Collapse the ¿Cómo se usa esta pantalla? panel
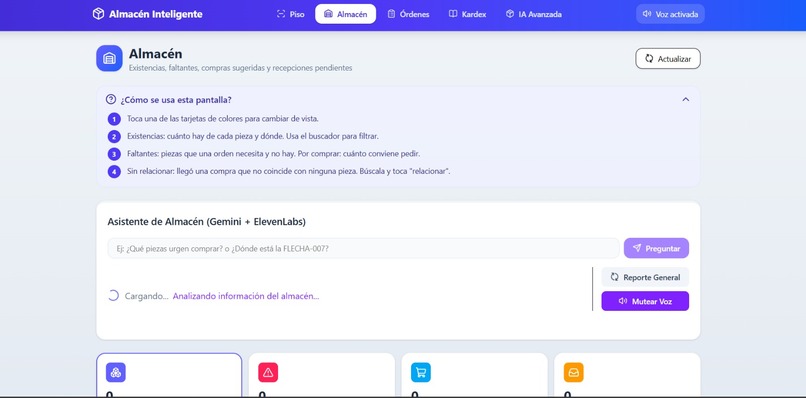Screen dimensions: 806x398 [x=685, y=99]
